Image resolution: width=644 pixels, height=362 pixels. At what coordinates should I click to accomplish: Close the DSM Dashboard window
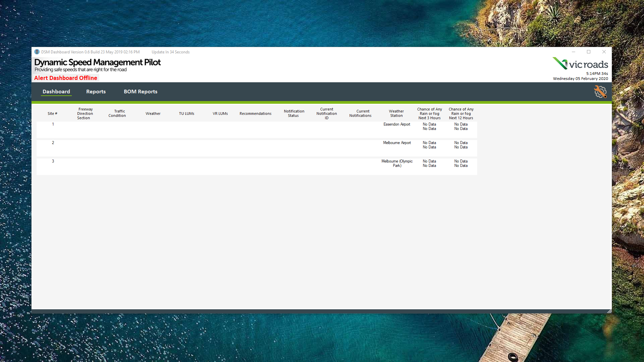(x=604, y=52)
